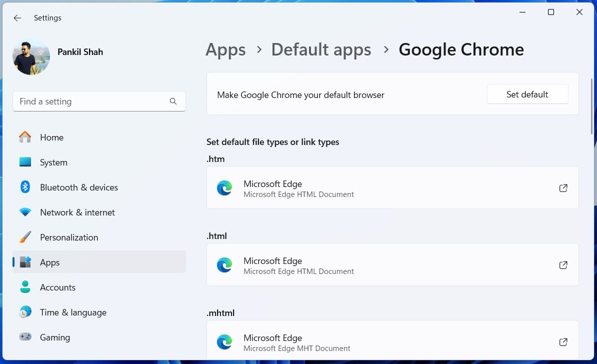This screenshot has height=364, width=597.
Task: Click the Set default button
Action: 527,93
